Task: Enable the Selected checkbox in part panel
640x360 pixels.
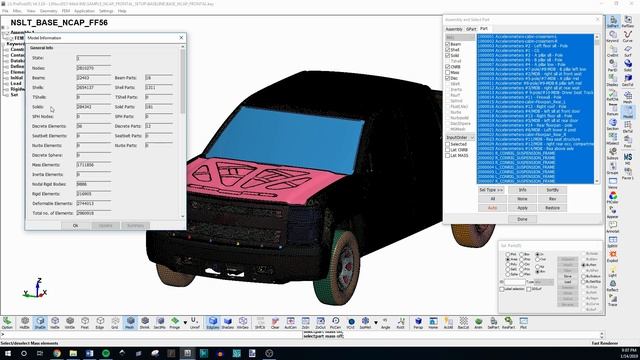Action: point(447,144)
